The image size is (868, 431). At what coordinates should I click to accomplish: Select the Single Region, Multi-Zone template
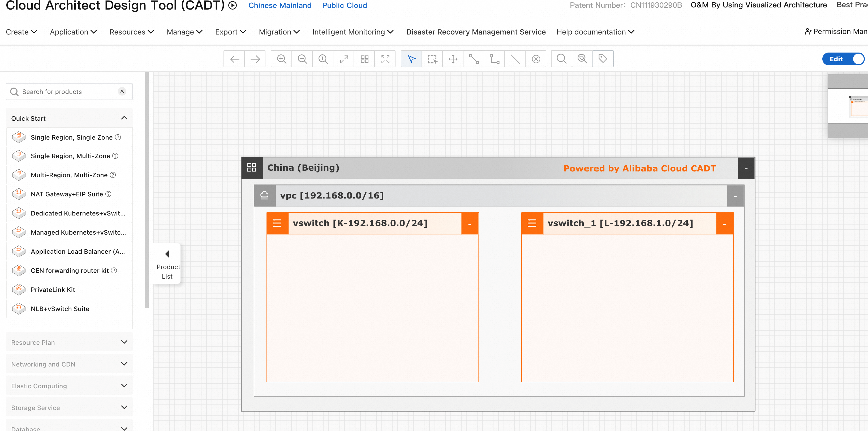click(x=70, y=156)
